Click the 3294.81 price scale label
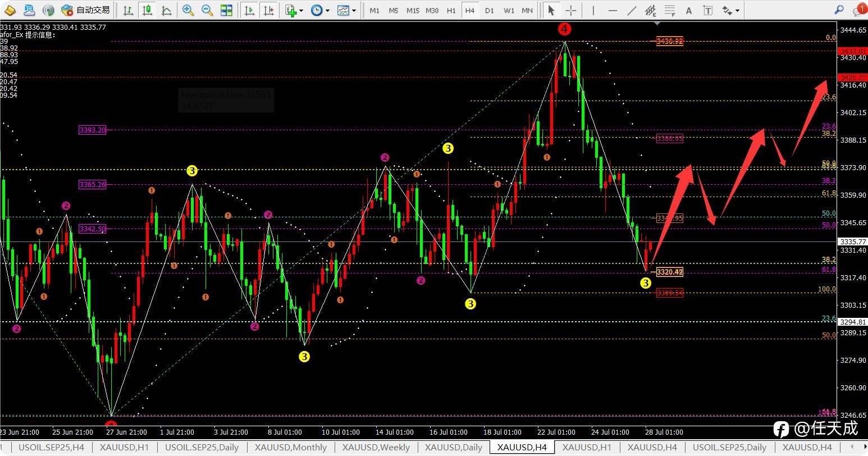This screenshot has height=456, width=868. [x=852, y=322]
